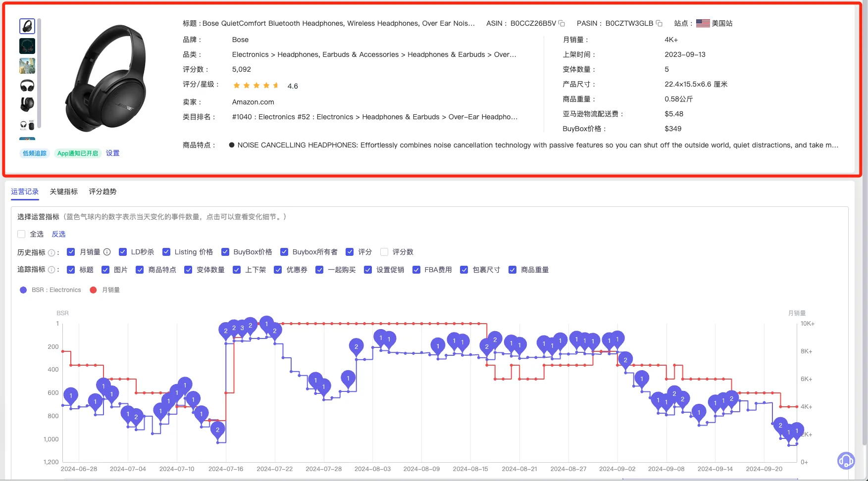Select the fifth folded headphone thumbnail
The height and width of the screenshot is (481, 868).
(27, 105)
